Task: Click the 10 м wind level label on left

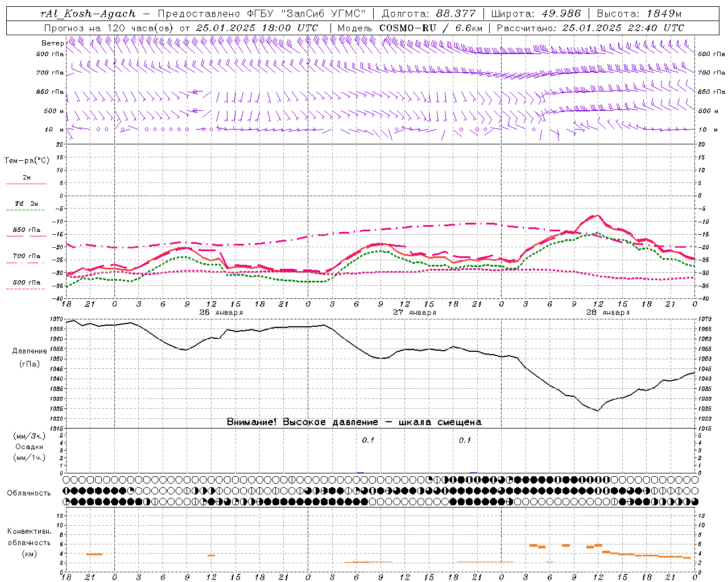Action: click(x=55, y=130)
